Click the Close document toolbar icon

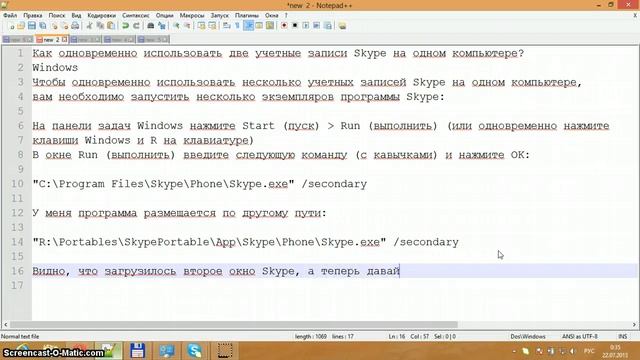(54, 26)
